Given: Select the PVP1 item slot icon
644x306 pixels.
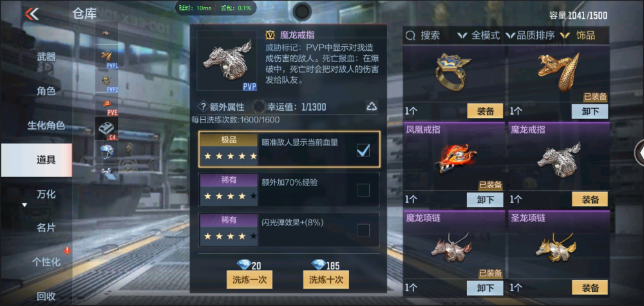Looking at the screenshot, I should point(107,57).
